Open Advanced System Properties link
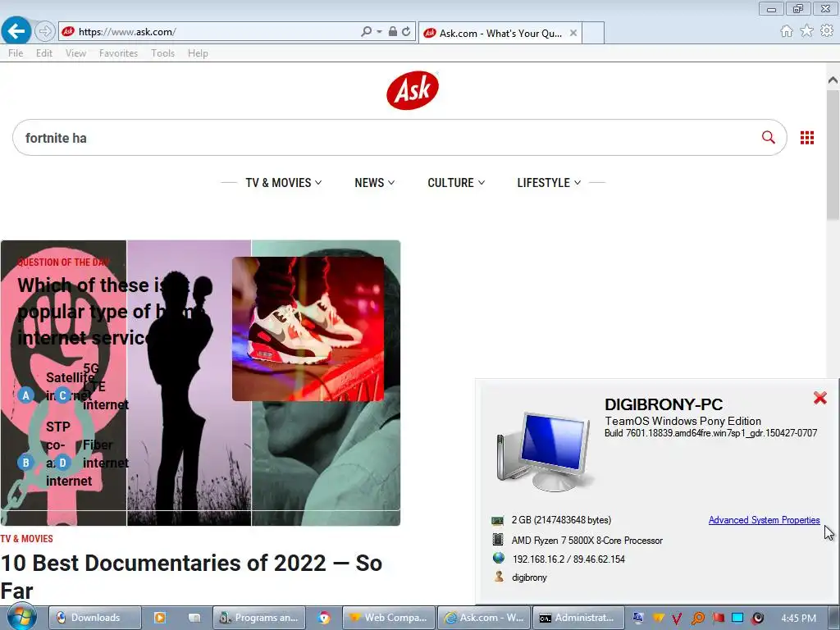 (764, 520)
